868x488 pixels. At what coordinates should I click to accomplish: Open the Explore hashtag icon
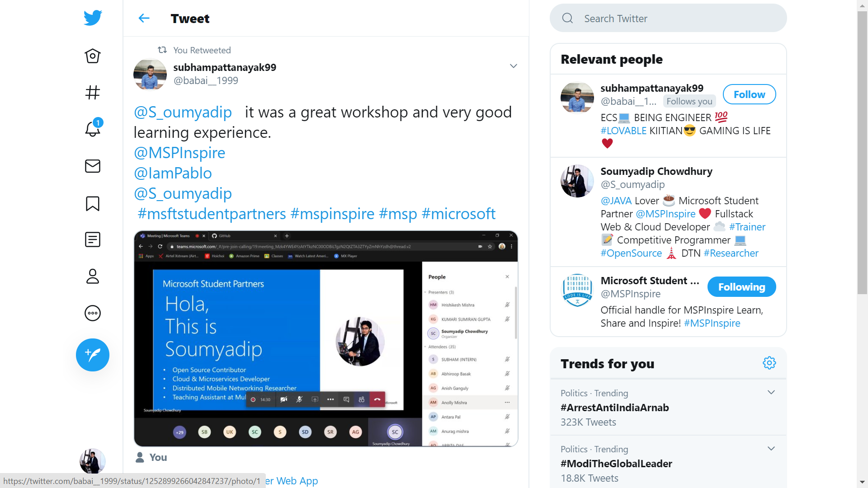coord(93,93)
